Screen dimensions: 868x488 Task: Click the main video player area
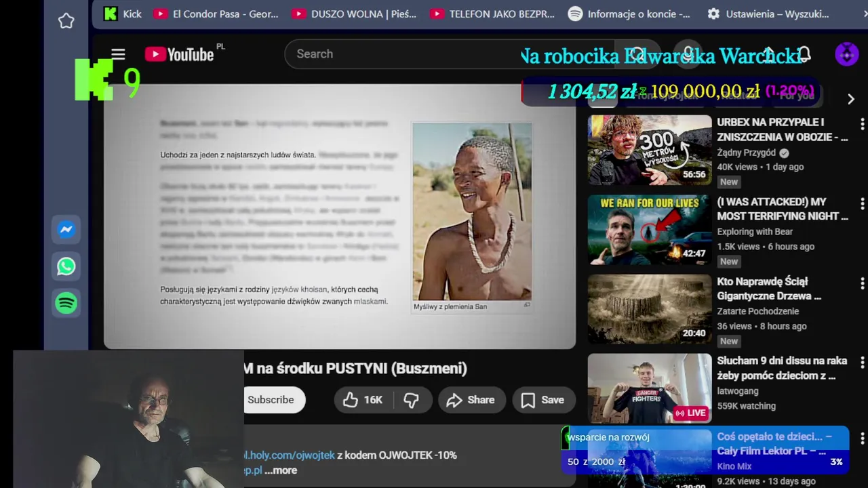click(x=340, y=217)
